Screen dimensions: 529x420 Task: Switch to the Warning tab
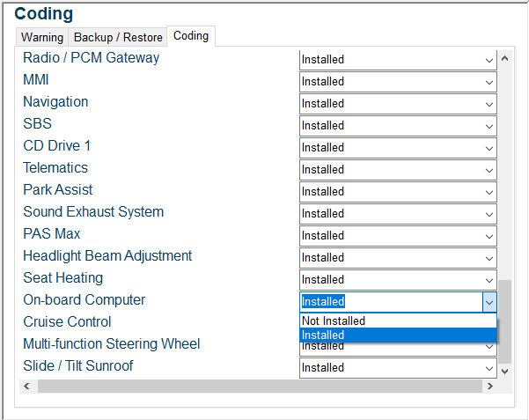point(42,37)
